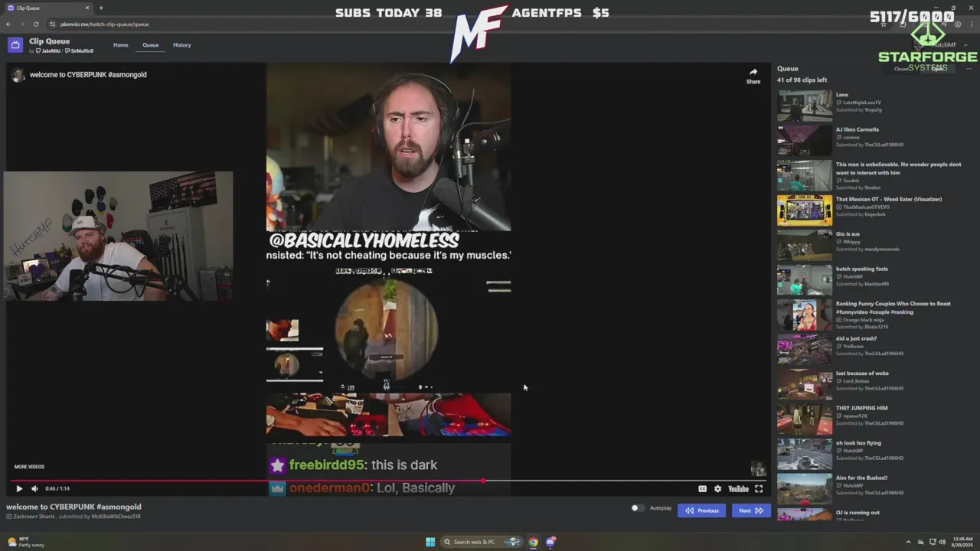The image size is (980, 551).
Task: Open the JakeMiki author link
Action: click(x=49, y=51)
